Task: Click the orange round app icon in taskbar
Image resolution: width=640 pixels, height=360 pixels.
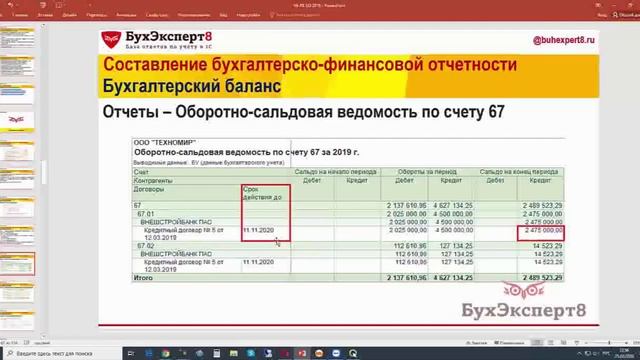Action: 319,353
